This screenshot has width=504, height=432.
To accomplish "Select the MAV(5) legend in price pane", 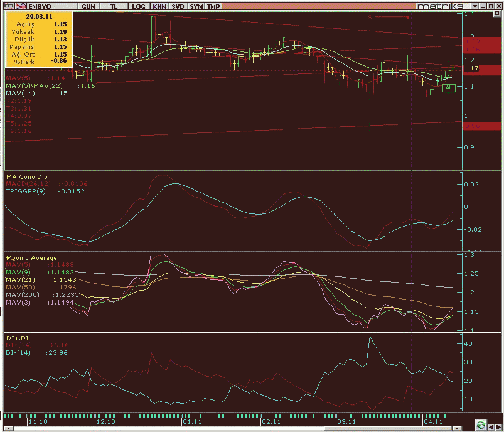I will pyautogui.click(x=35, y=78).
